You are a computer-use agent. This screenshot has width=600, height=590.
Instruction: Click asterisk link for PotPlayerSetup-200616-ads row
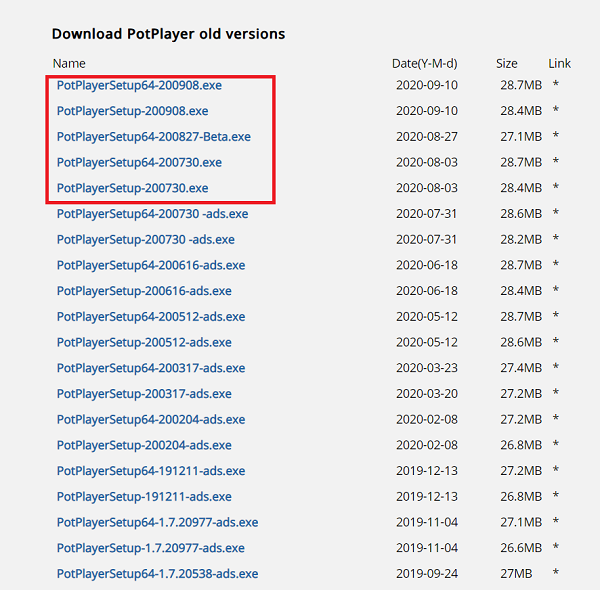point(556,290)
